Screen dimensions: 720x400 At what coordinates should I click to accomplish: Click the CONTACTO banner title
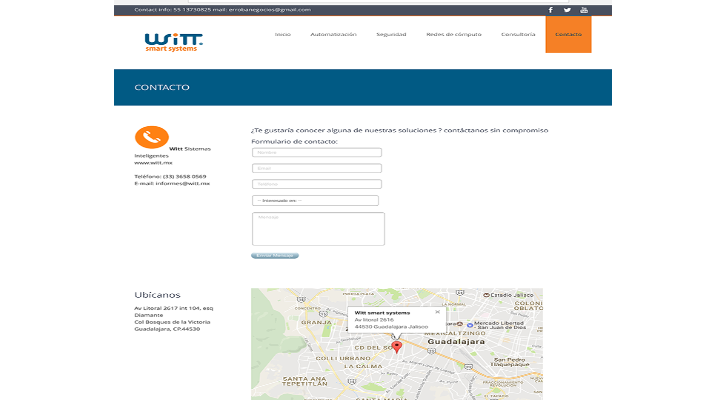tap(162, 87)
